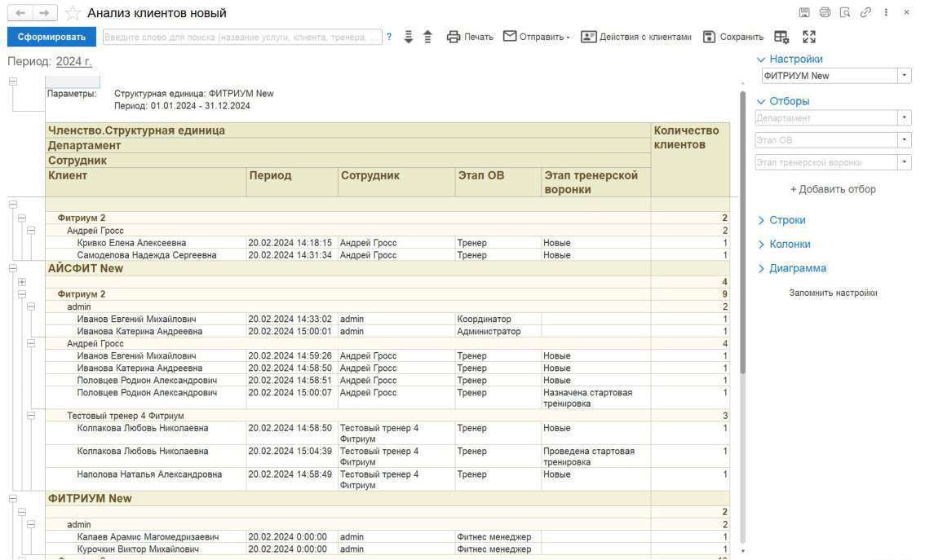This screenshot has height=560, width=925.
Task: Go forward with the right arrow button
Action: point(45,13)
